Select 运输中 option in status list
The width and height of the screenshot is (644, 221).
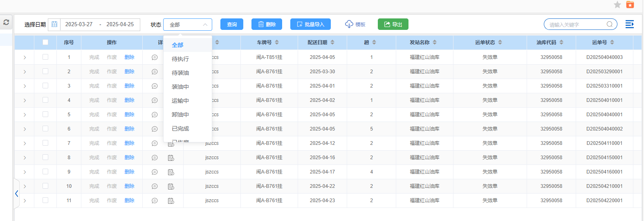[180, 101]
